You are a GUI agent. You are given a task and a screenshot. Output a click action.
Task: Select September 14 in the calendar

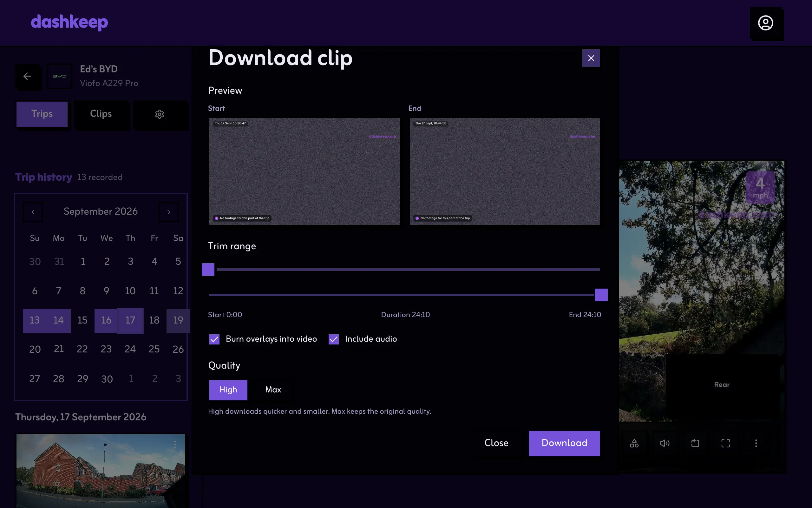[58, 321]
